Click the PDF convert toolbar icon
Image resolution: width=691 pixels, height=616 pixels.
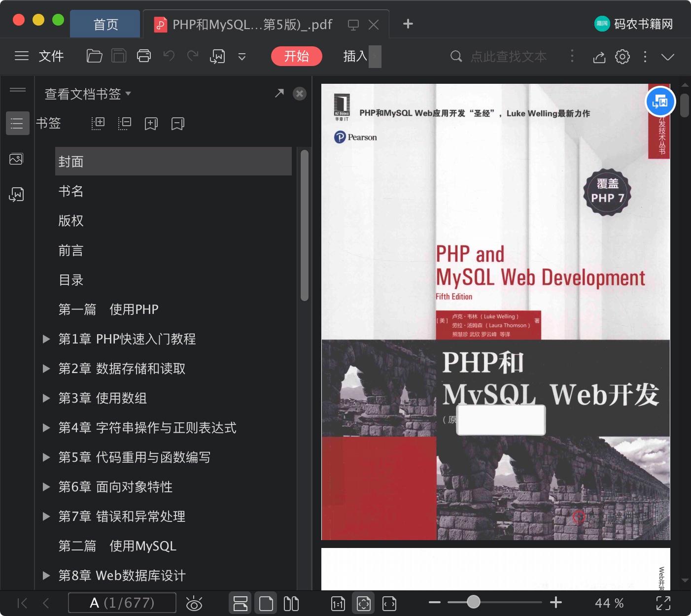pos(217,57)
